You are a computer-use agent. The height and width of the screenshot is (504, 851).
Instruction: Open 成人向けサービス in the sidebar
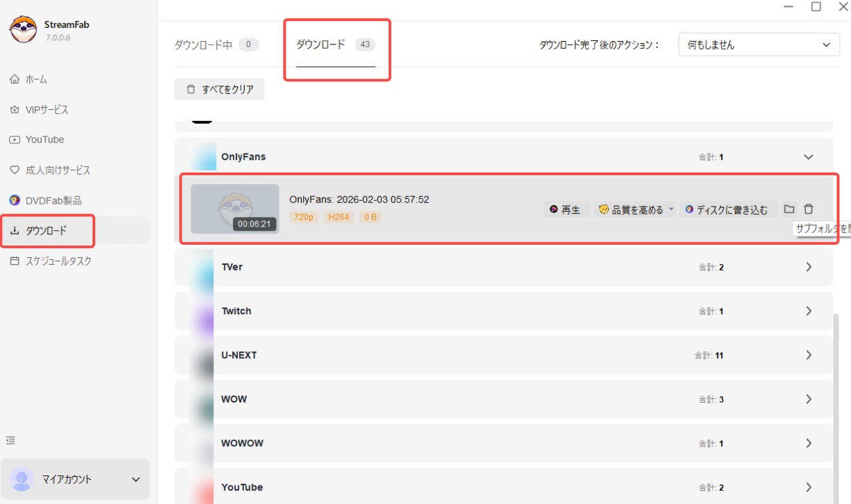pyautogui.click(x=58, y=170)
